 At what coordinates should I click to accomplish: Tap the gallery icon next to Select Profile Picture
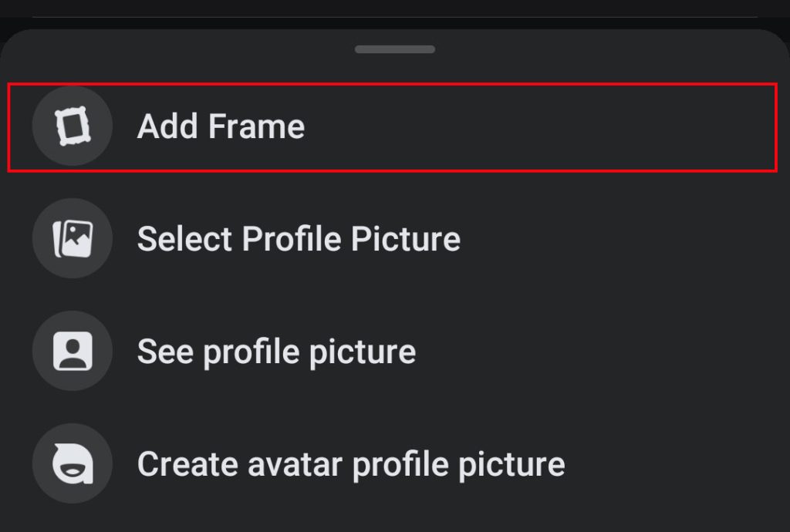click(x=72, y=238)
